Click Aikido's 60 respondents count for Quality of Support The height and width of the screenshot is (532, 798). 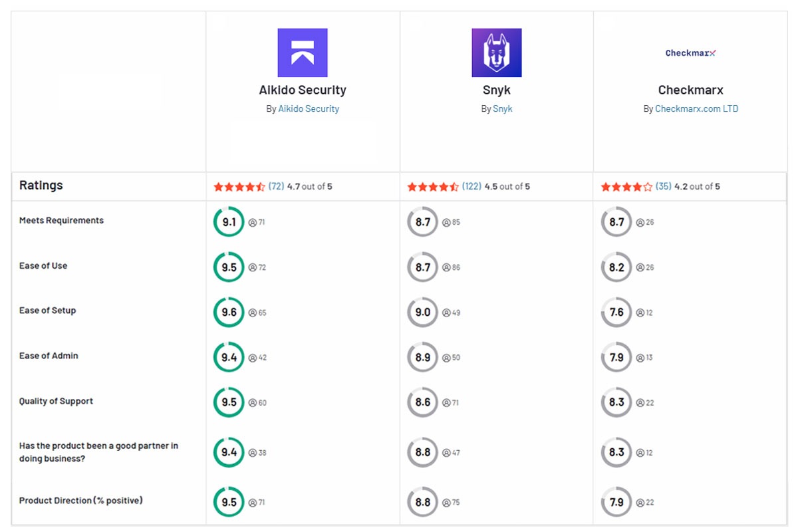(257, 403)
